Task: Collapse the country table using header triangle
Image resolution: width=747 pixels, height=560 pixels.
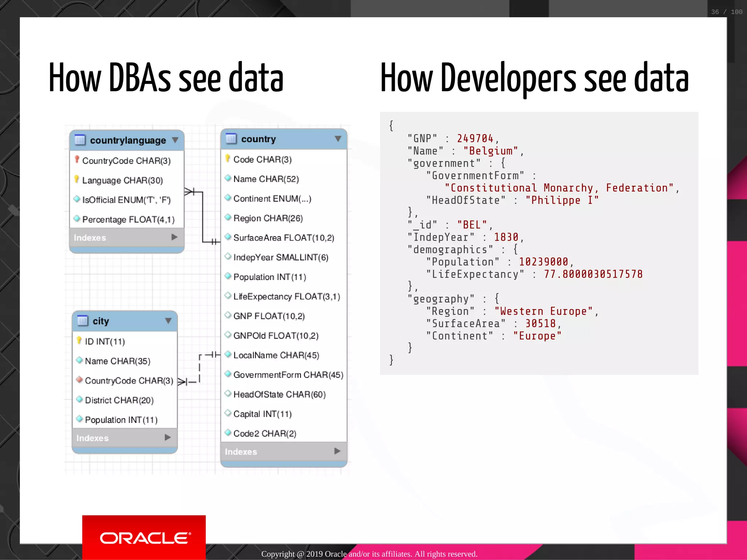Action: click(338, 139)
